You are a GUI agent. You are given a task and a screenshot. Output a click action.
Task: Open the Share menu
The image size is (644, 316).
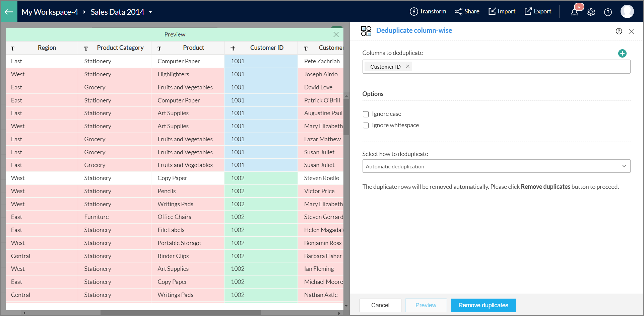467,12
